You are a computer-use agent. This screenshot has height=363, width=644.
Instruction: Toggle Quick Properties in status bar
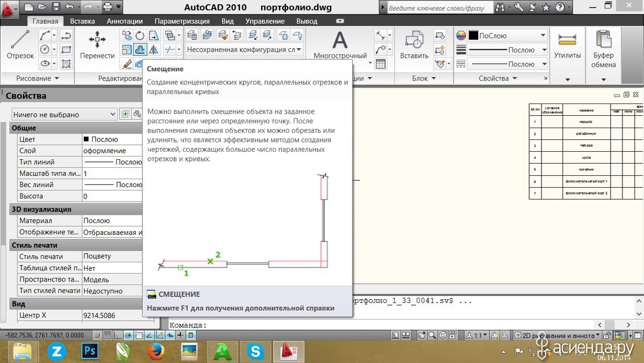(190, 335)
